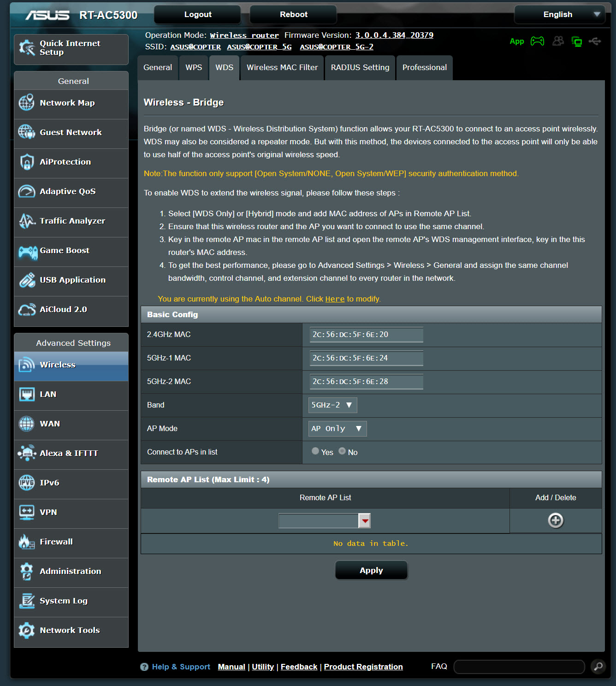Click the Reboot button
This screenshot has height=686, width=616.
click(294, 15)
